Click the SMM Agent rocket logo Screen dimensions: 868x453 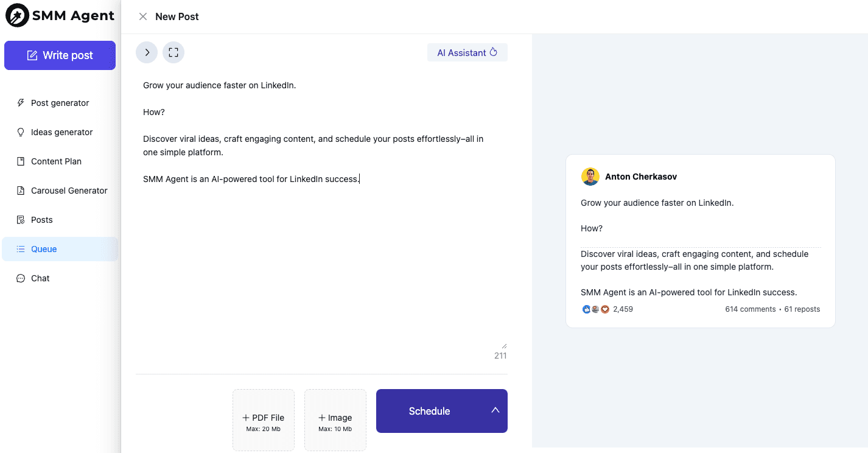coord(17,16)
